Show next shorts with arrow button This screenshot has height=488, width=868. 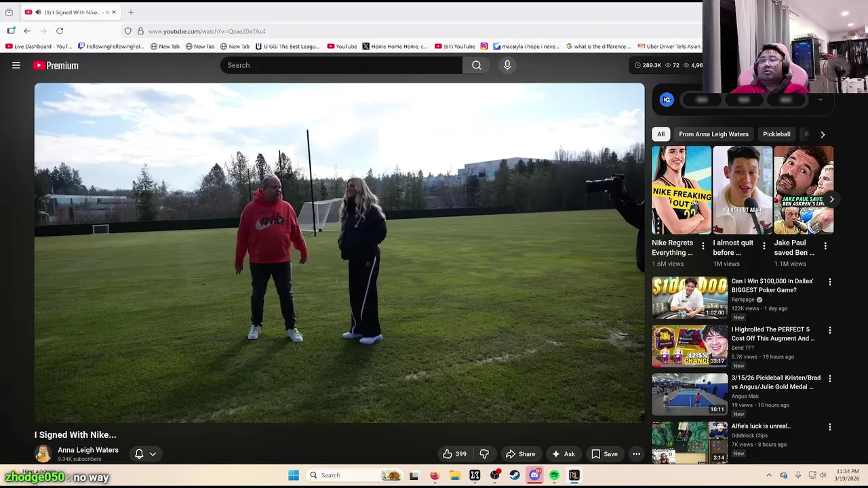(x=831, y=199)
